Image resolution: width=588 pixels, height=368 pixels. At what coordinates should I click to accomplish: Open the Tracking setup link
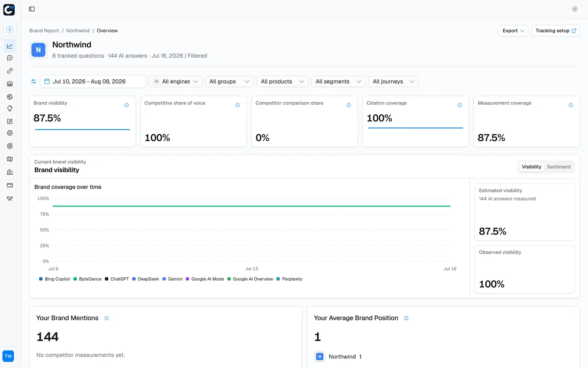pyautogui.click(x=555, y=31)
